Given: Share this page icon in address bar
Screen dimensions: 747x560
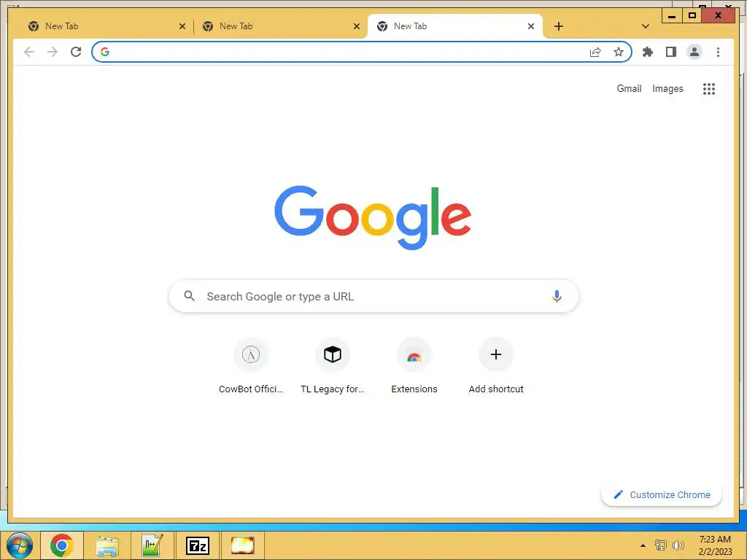Looking at the screenshot, I should click(595, 52).
